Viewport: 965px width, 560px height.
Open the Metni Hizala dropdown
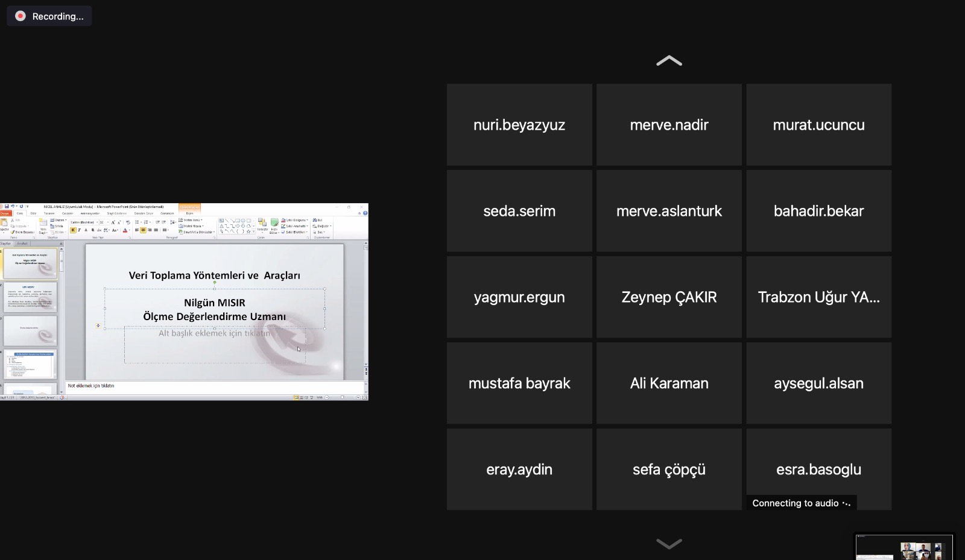coord(192,226)
